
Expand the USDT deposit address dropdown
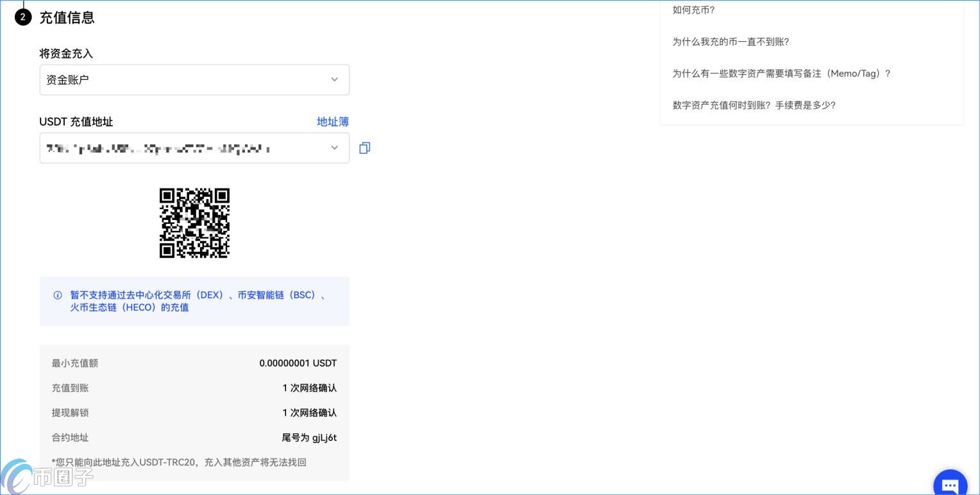[194, 148]
